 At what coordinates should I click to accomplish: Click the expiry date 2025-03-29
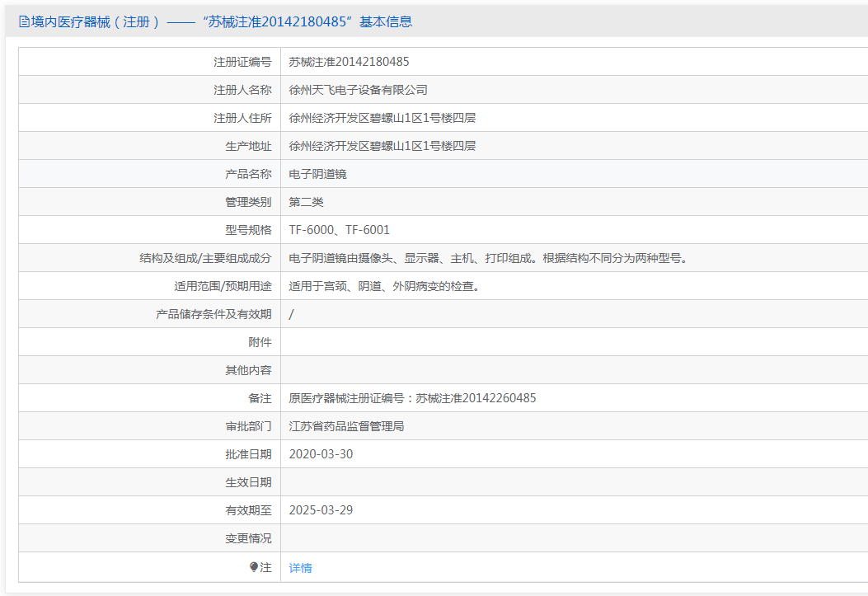pos(321,510)
